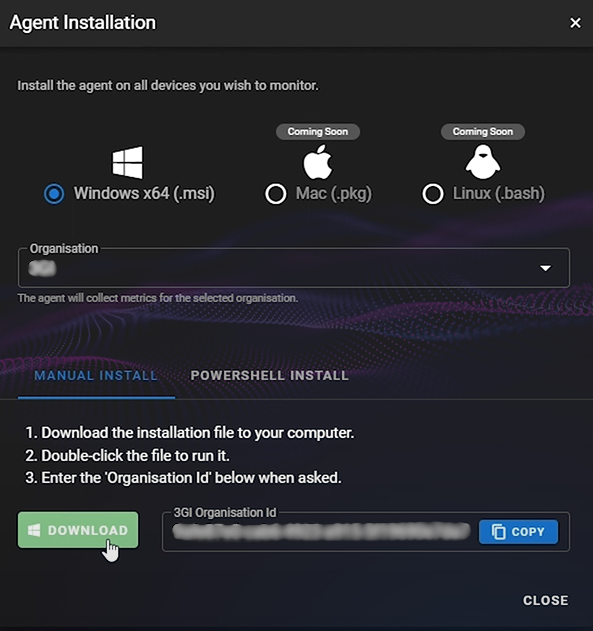This screenshot has width=593, height=631.
Task: Copy the 3GI Organisation Id
Action: tap(518, 532)
